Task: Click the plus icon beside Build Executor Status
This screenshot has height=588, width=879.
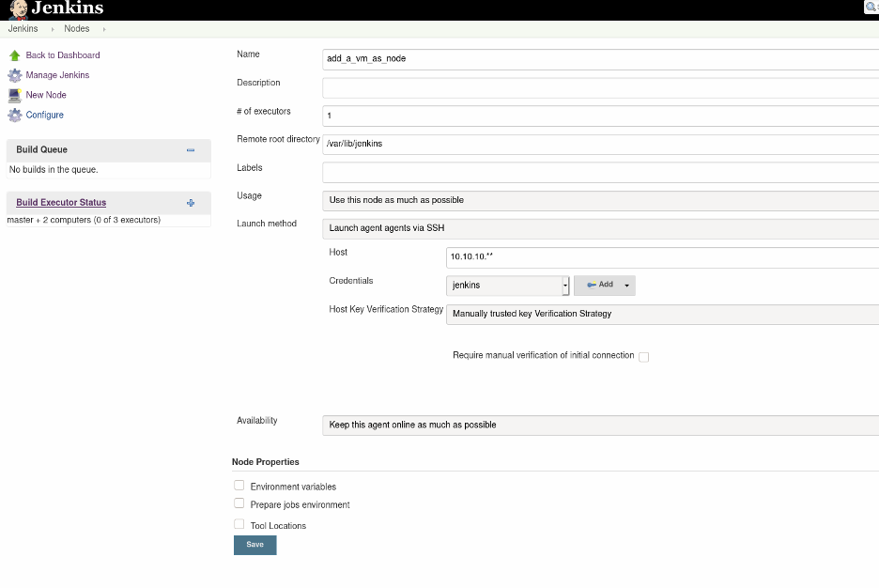Action: (x=191, y=202)
